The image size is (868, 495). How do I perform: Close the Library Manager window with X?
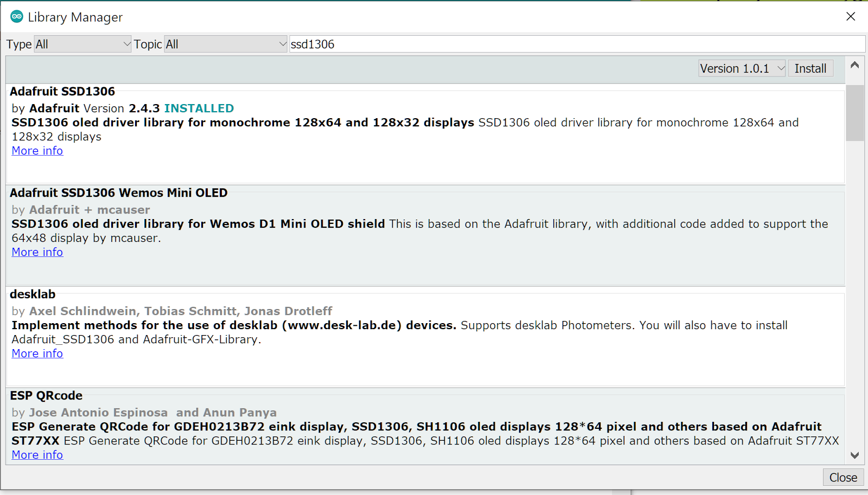(851, 16)
